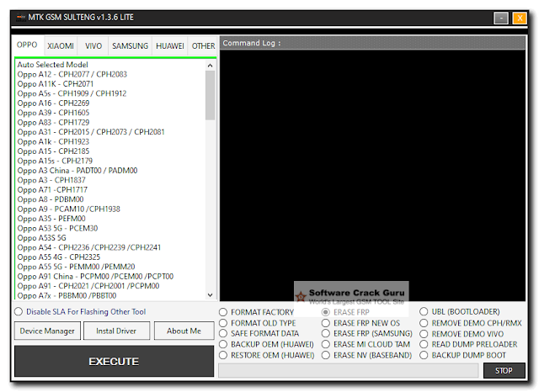Click the model list scrollbar thumb
This screenshot has height=392, width=539.
(x=210, y=95)
